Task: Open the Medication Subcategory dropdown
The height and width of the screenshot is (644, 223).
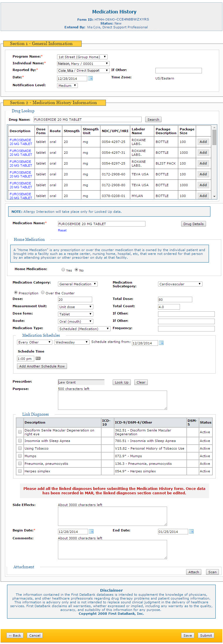Action: [x=180, y=284]
